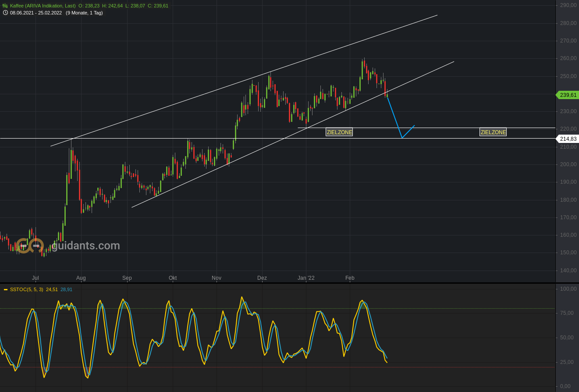Screen dimensions: 579x392
Task: Click the 100,00 label on stochastic axis
Action: coord(568,289)
